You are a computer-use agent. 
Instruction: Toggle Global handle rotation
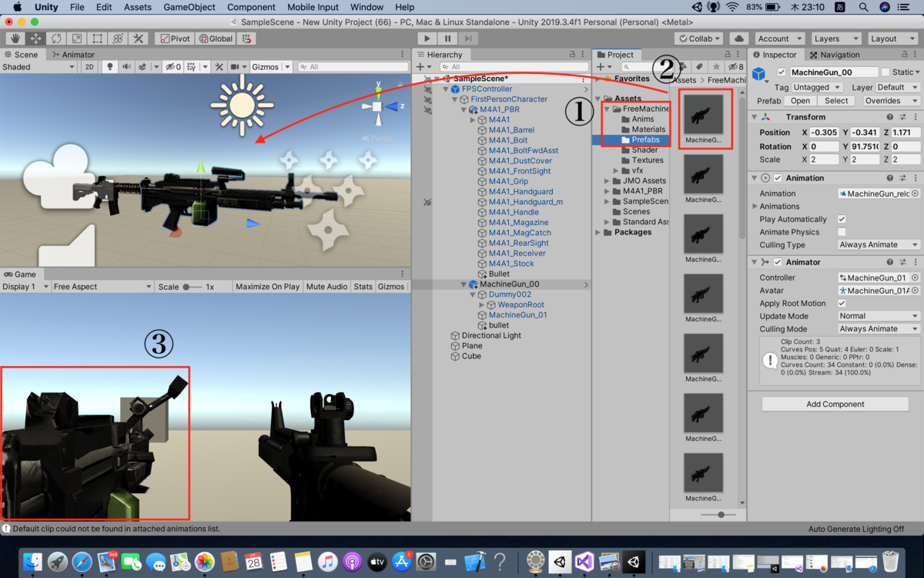pyautogui.click(x=216, y=39)
